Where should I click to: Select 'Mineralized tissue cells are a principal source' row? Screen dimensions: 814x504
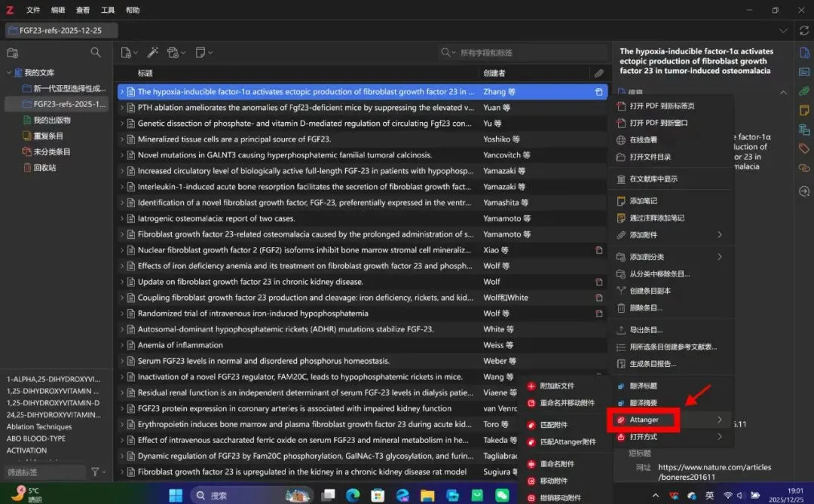point(363,139)
